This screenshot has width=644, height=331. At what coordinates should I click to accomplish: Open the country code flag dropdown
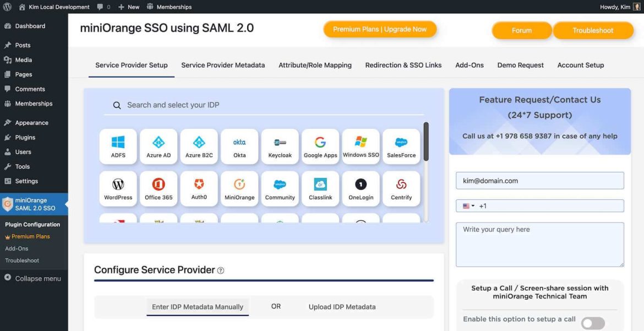[x=468, y=206]
